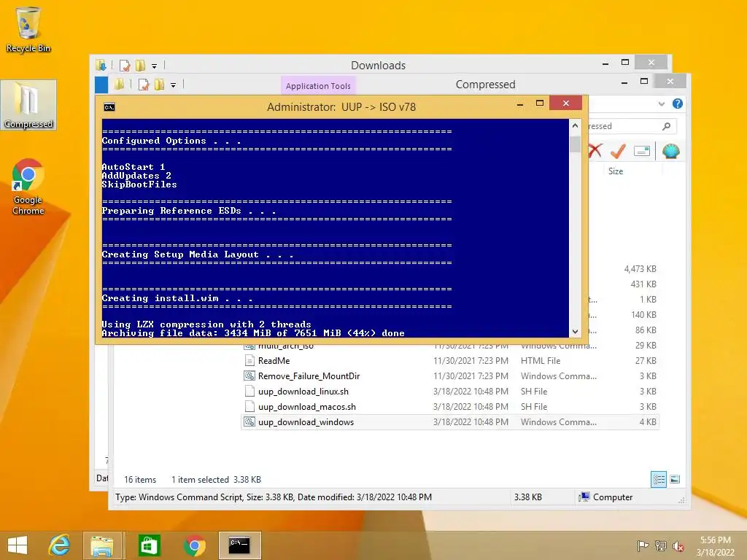Select the Remove_Failure_MountDir script
Image resolution: width=747 pixels, height=560 pixels.
tap(450, 376)
